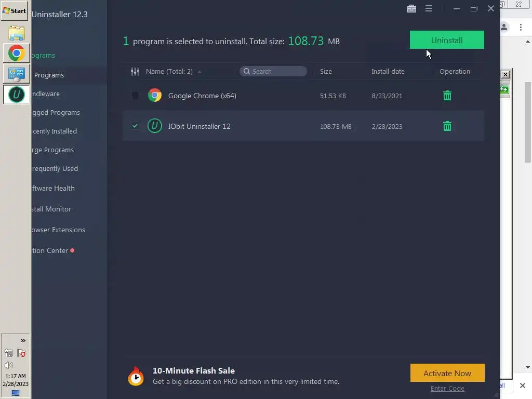The width and height of the screenshot is (532, 399).
Task: Click the toolbox icon in title bar
Action: (x=411, y=8)
